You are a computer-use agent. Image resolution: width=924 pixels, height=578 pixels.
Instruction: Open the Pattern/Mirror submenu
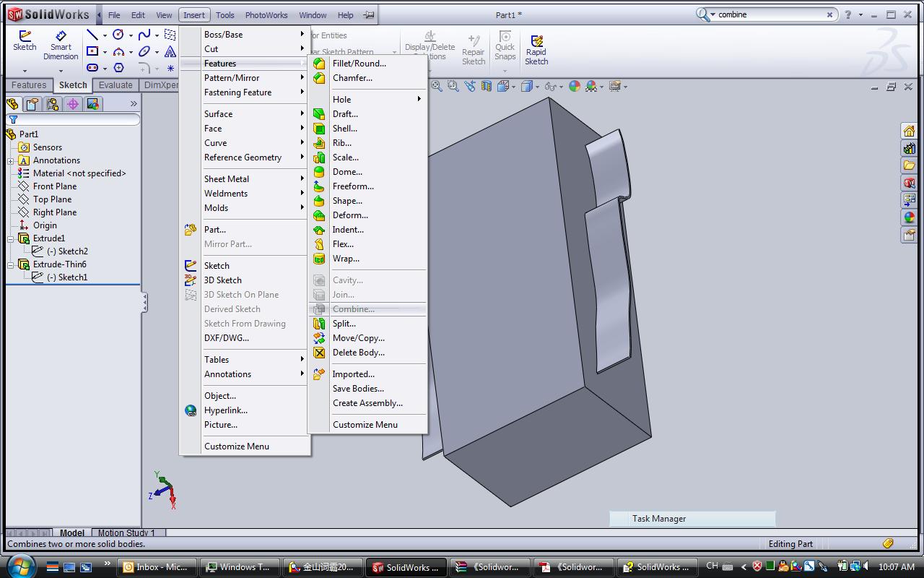click(245, 78)
